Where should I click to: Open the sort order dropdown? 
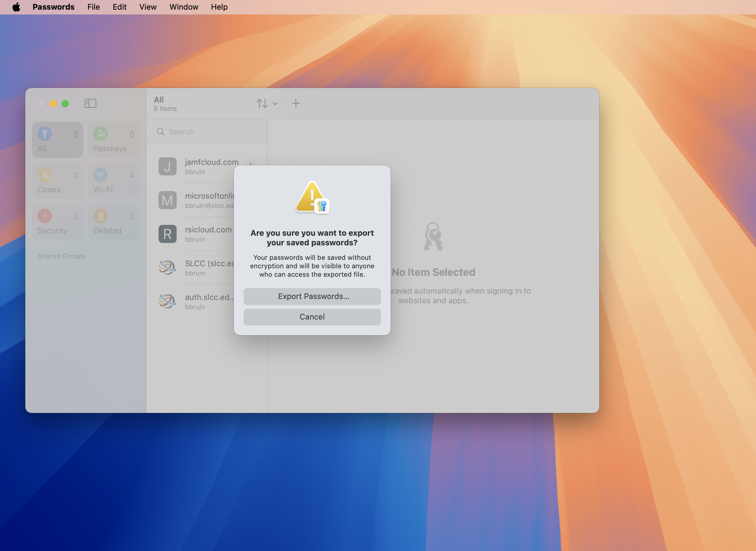pyautogui.click(x=266, y=103)
